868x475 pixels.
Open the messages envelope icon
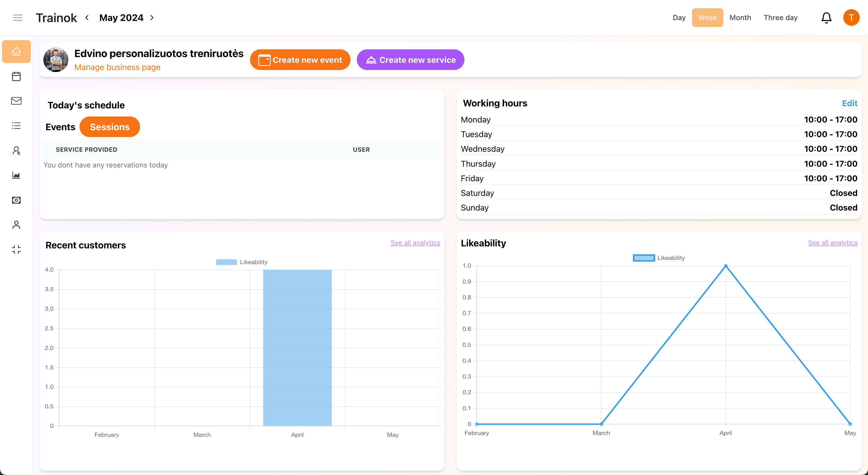tap(16, 101)
